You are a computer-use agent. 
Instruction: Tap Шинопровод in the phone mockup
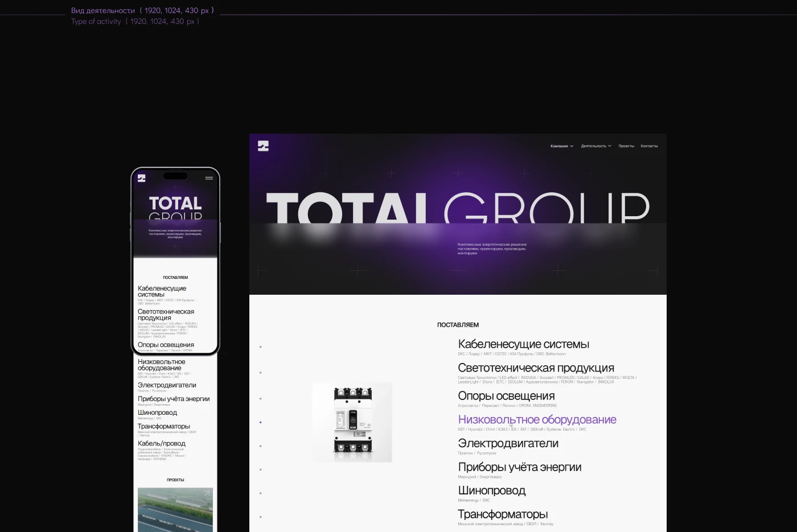click(157, 413)
